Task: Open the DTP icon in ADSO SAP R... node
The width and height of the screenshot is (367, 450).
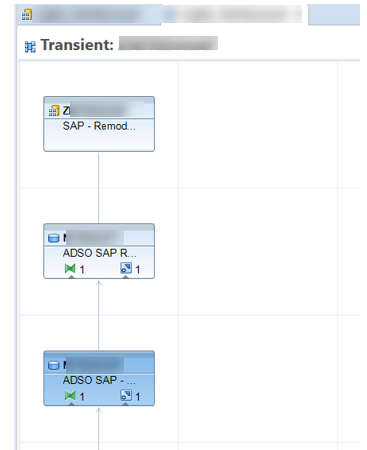Action: point(126,268)
